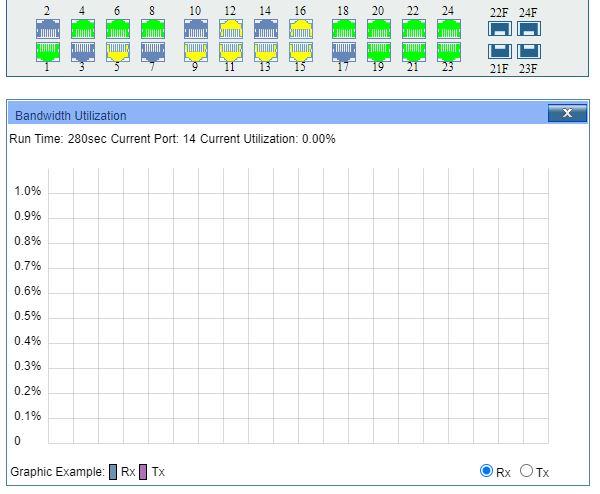The height and width of the screenshot is (494, 600).
Task: Select switch port 5 icon
Action: (118, 52)
